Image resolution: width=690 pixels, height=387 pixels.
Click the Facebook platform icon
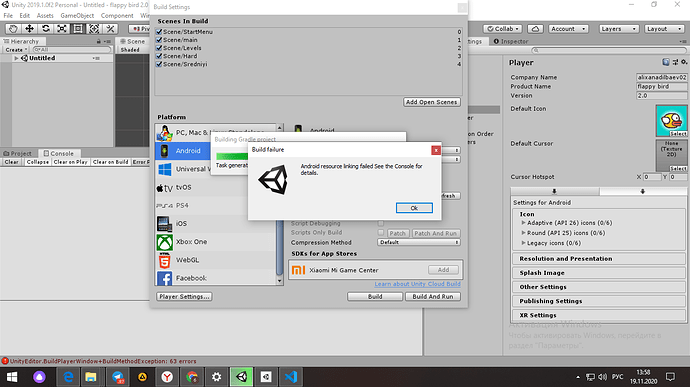pos(165,278)
